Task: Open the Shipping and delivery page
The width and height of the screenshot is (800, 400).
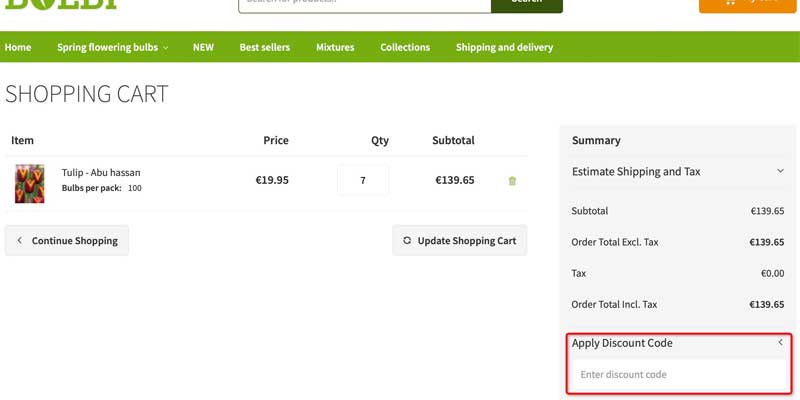Action: 504,47
